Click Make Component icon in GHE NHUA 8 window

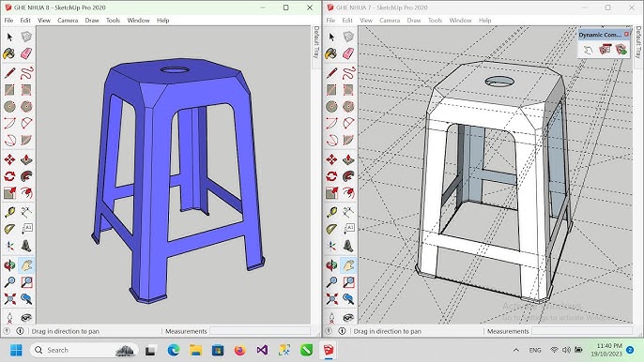(x=26, y=37)
